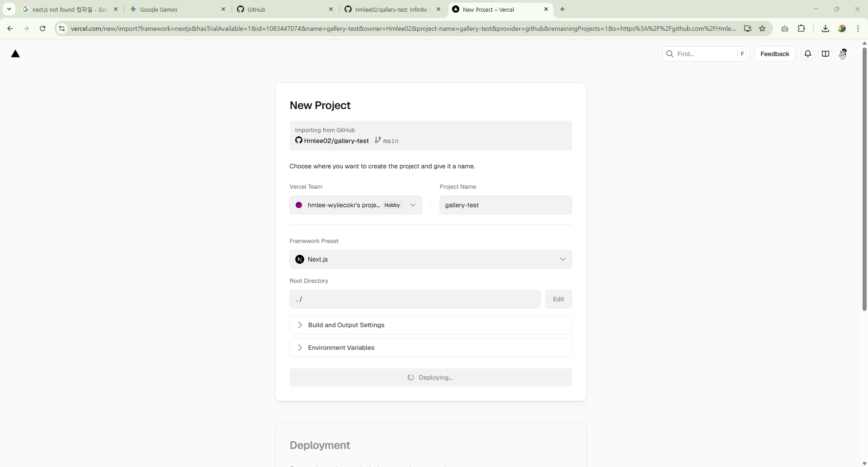Viewport: 868px width, 467px height.
Task: Click the Project Name input field
Action: pos(505,205)
